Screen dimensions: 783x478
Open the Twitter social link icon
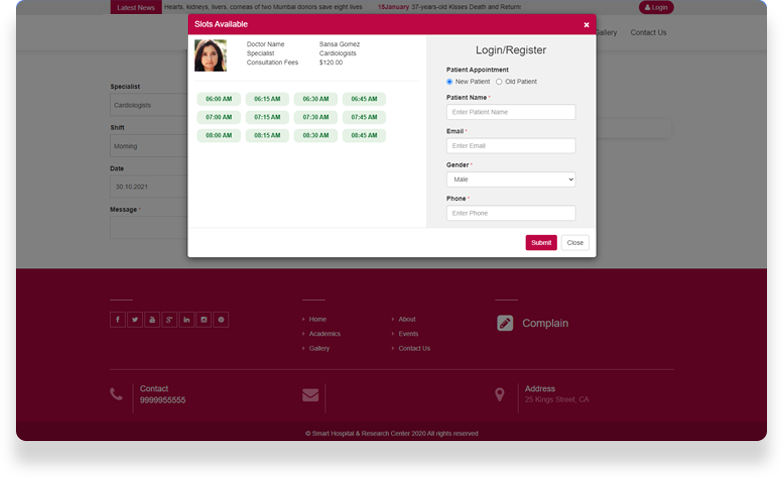134,320
